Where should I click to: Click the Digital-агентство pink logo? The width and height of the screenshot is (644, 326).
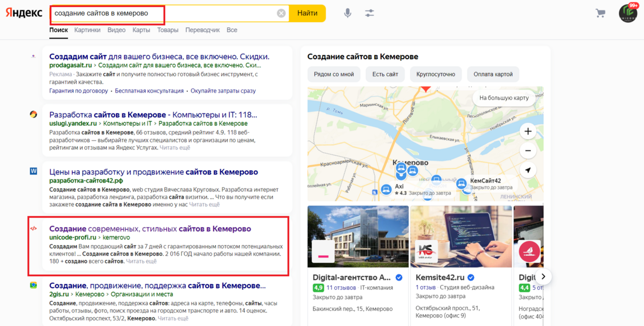click(323, 251)
